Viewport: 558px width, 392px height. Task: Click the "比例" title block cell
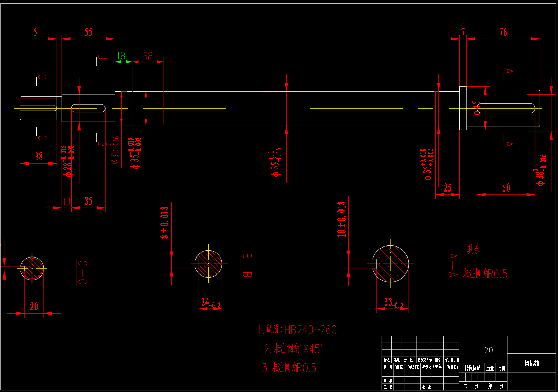coord(502,368)
